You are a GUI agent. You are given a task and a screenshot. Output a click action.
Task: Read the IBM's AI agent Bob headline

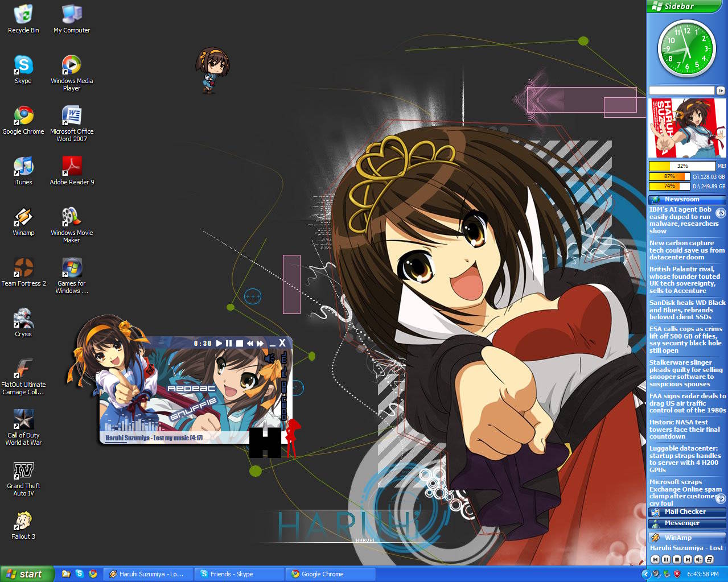point(681,220)
